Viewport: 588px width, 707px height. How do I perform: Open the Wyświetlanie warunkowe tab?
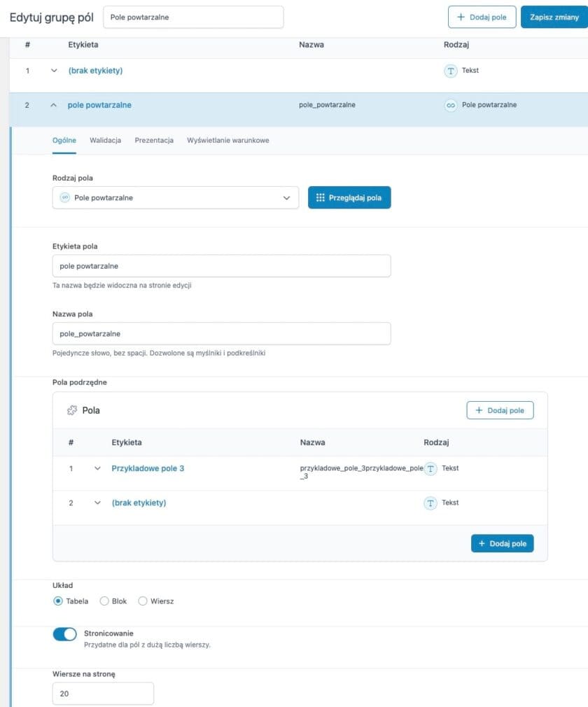[227, 140]
